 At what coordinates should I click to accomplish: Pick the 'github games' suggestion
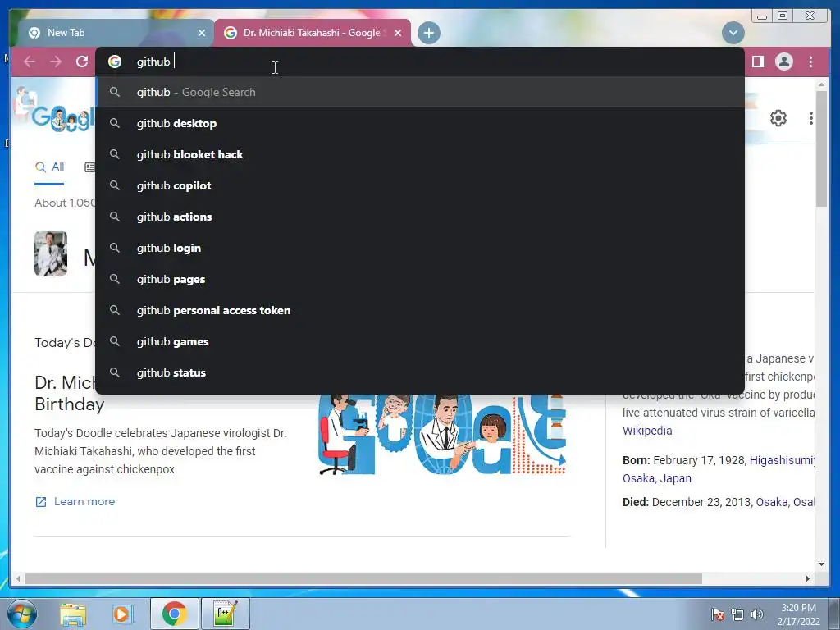click(x=421, y=341)
